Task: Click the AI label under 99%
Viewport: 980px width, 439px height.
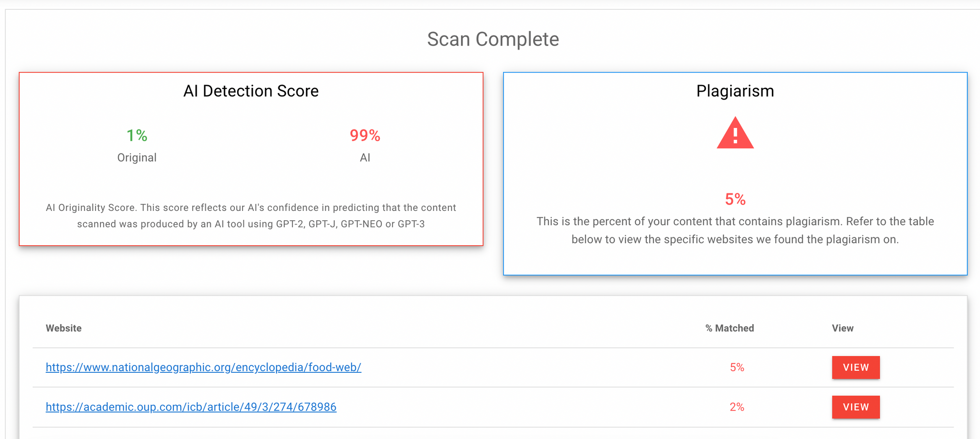Action: click(365, 158)
